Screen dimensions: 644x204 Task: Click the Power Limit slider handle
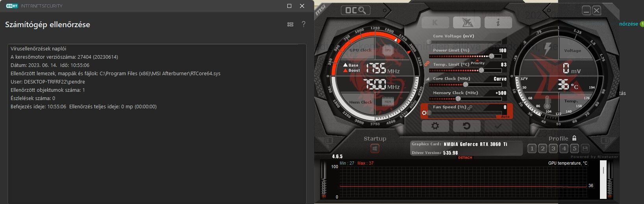(x=491, y=56)
